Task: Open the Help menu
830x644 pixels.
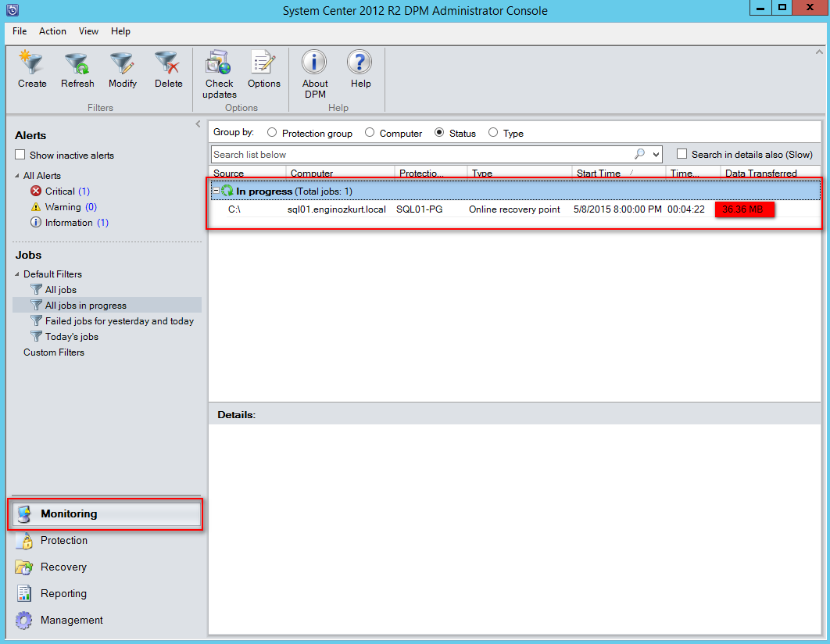Action: coord(120,31)
